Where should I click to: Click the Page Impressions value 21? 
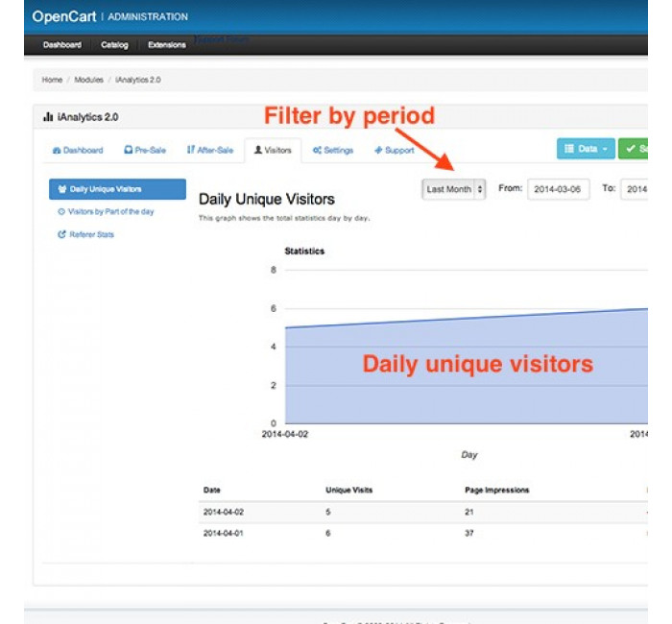tap(468, 512)
